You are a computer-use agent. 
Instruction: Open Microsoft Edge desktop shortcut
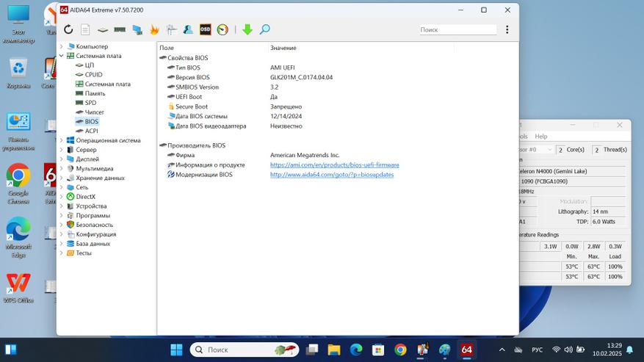18,238
